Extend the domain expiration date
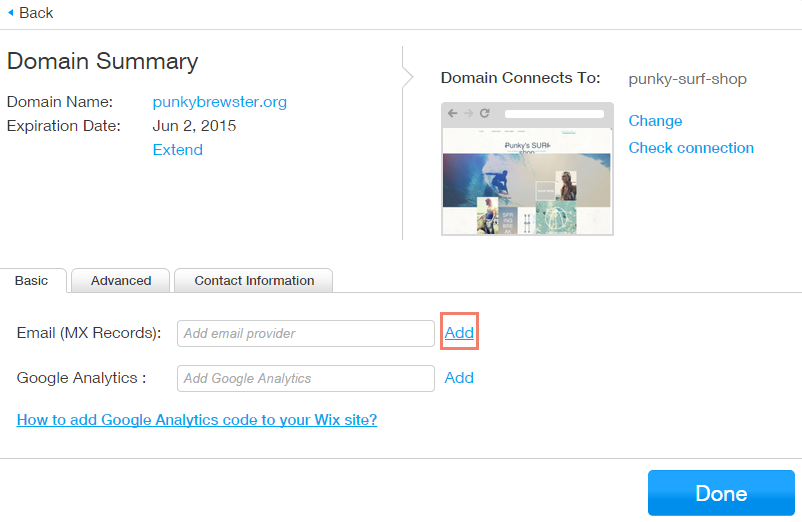Image resolution: width=802 pixels, height=522 pixels. (x=177, y=150)
